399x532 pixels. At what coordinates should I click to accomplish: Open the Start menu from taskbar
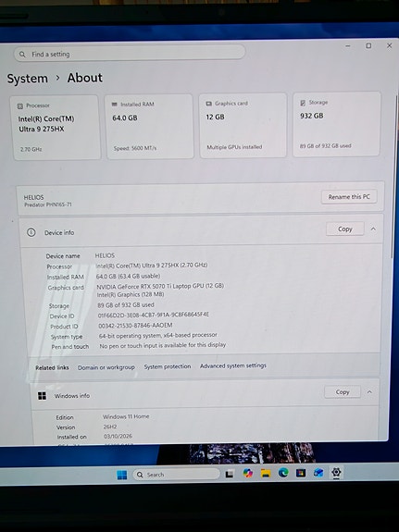tap(122, 475)
